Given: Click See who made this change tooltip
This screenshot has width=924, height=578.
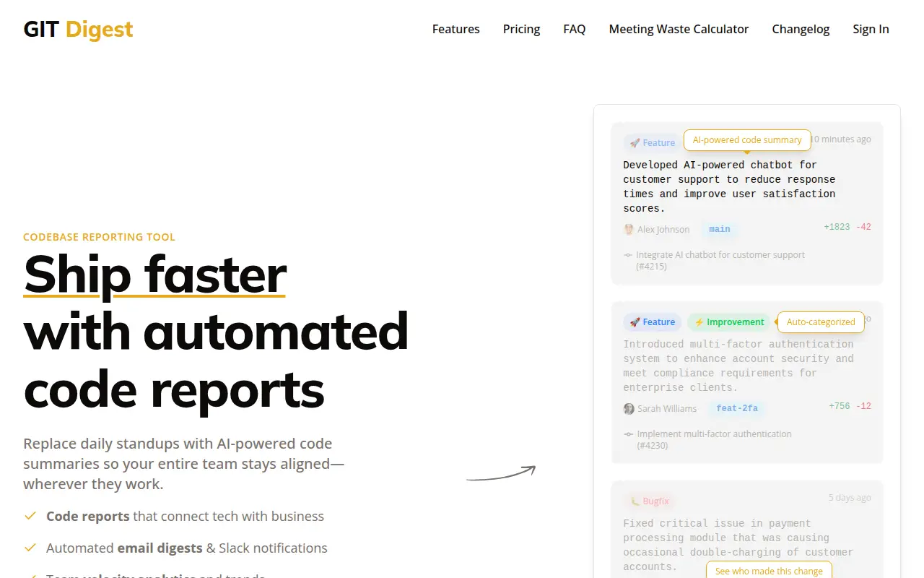Looking at the screenshot, I should tap(769, 571).
